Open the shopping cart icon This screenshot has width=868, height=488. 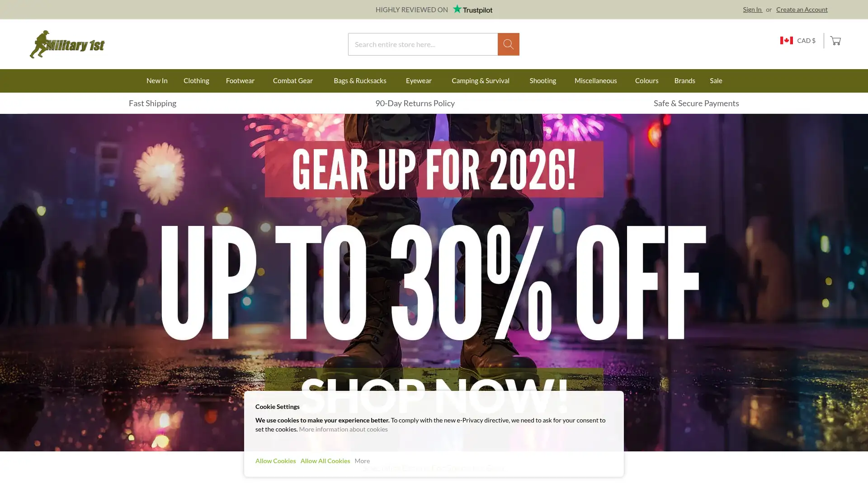pyautogui.click(x=835, y=41)
